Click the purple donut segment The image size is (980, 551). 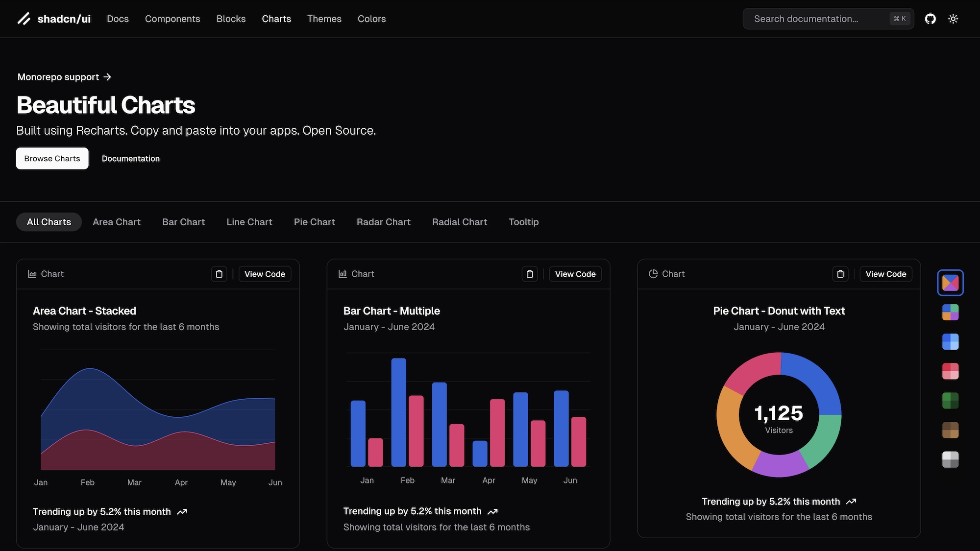coord(780,465)
